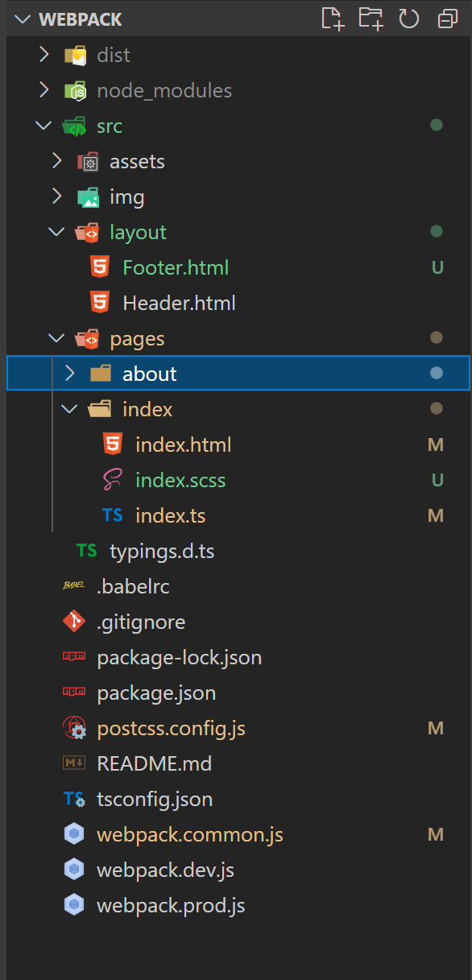Click the U badge on Footer.html
The image size is (472, 980).
pos(436,267)
